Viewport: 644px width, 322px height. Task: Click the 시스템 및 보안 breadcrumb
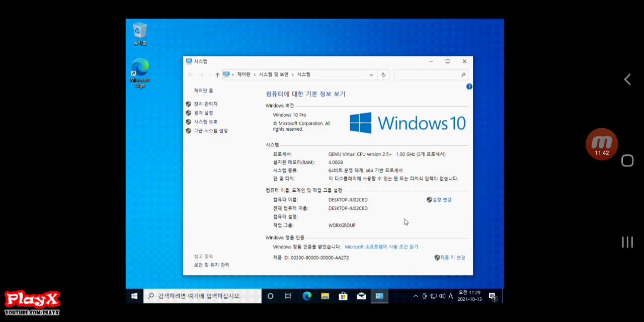pos(274,74)
